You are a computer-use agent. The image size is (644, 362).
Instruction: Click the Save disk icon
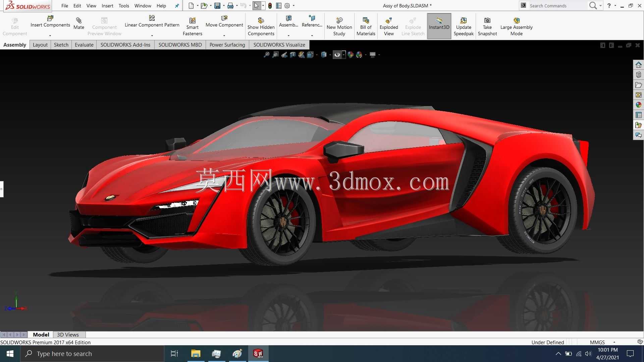point(217,6)
